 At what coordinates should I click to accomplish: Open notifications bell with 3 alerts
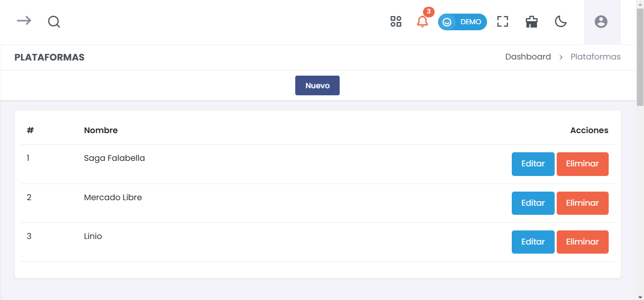pyautogui.click(x=422, y=22)
